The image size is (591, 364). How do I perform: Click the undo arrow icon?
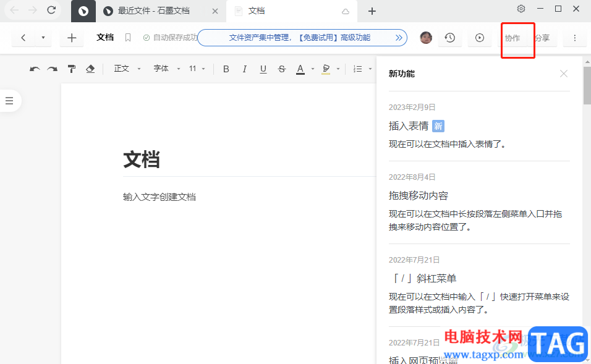(x=35, y=69)
